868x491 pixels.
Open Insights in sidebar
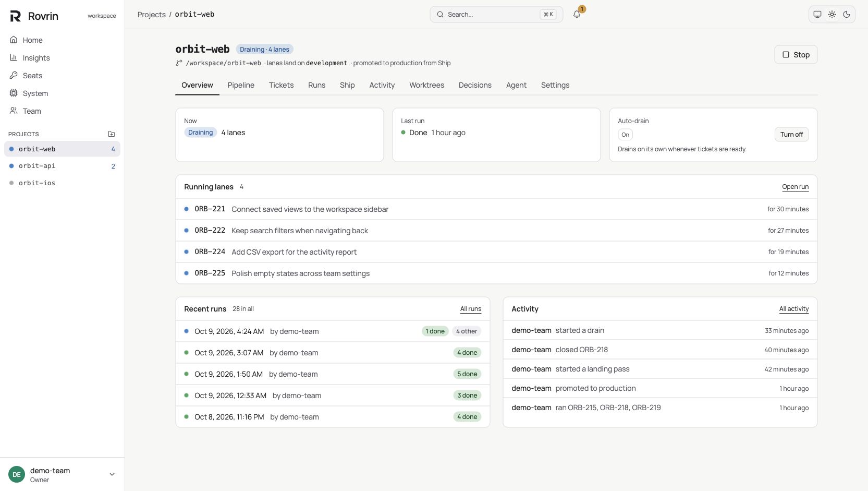(x=63, y=58)
